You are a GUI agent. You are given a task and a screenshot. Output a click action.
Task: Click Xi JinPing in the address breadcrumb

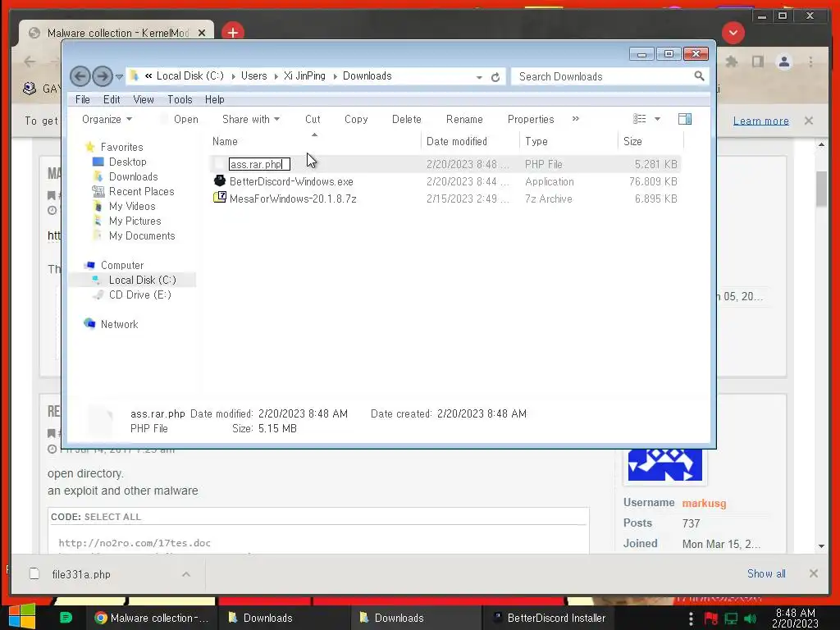point(304,76)
